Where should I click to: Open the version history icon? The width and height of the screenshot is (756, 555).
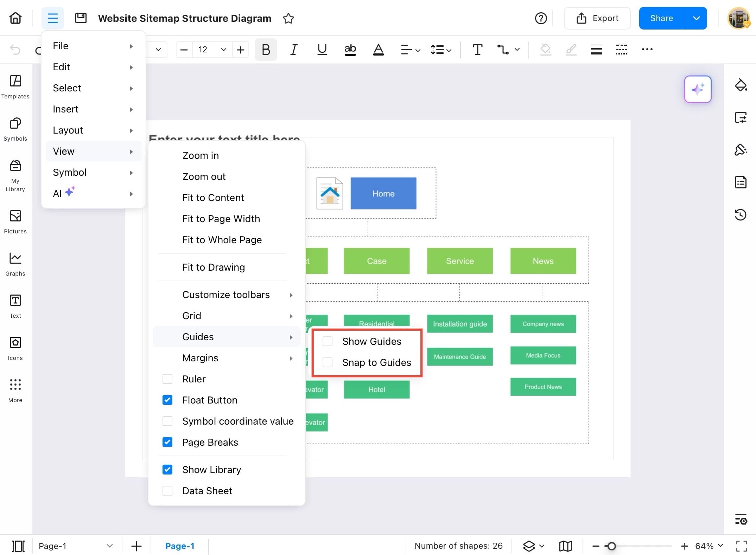[x=741, y=214]
